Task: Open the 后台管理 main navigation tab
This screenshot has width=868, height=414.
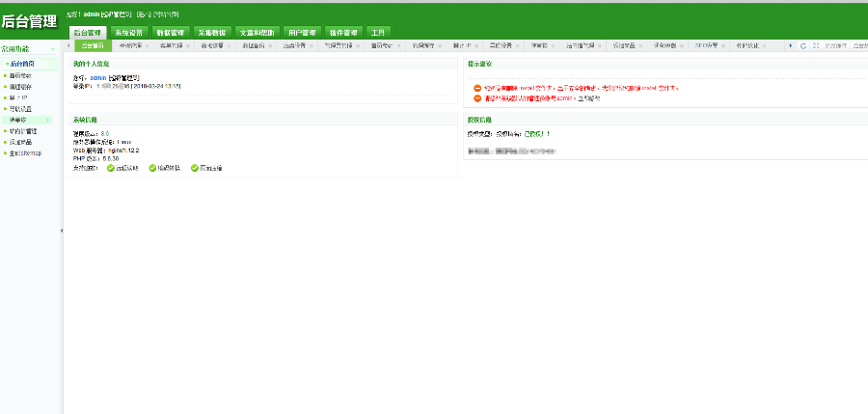Action: pyautogui.click(x=87, y=33)
